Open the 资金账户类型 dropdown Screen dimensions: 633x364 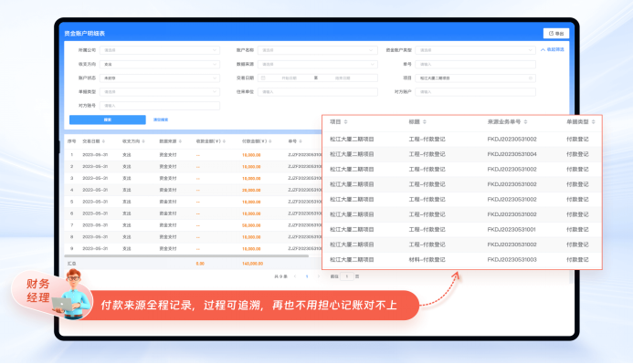[x=475, y=50]
